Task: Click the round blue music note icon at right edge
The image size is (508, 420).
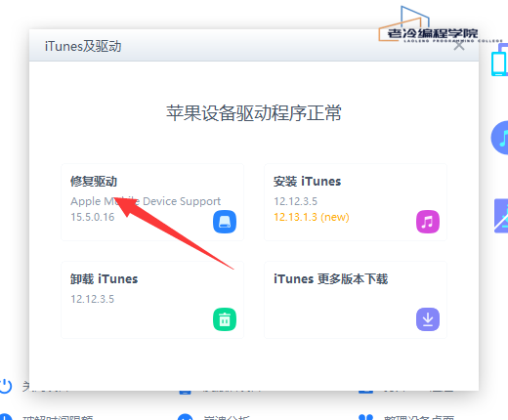Action: 500,138
